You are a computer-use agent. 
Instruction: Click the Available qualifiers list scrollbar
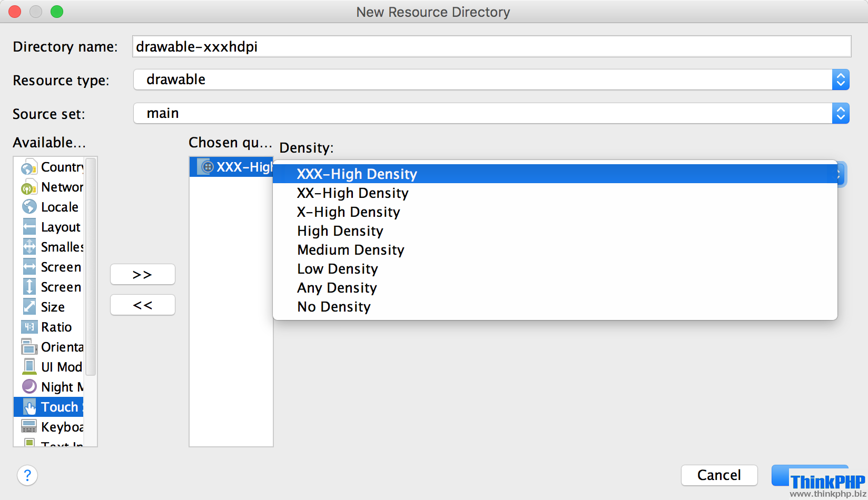pos(91,266)
